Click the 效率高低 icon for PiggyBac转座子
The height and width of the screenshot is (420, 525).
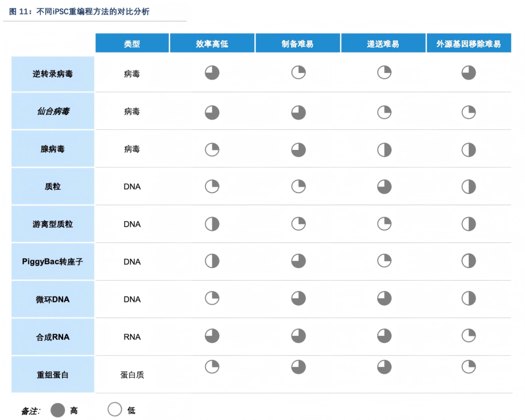[212, 261]
